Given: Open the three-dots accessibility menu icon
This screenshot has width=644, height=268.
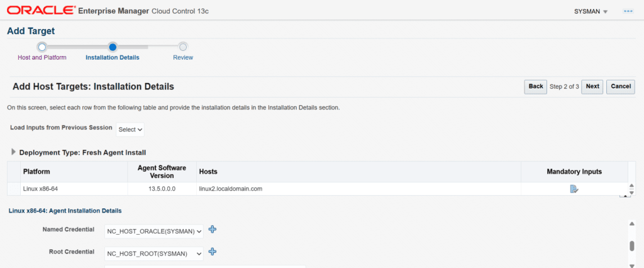Looking at the screenshot, I should pyautogui.click(x=628, y=11).
